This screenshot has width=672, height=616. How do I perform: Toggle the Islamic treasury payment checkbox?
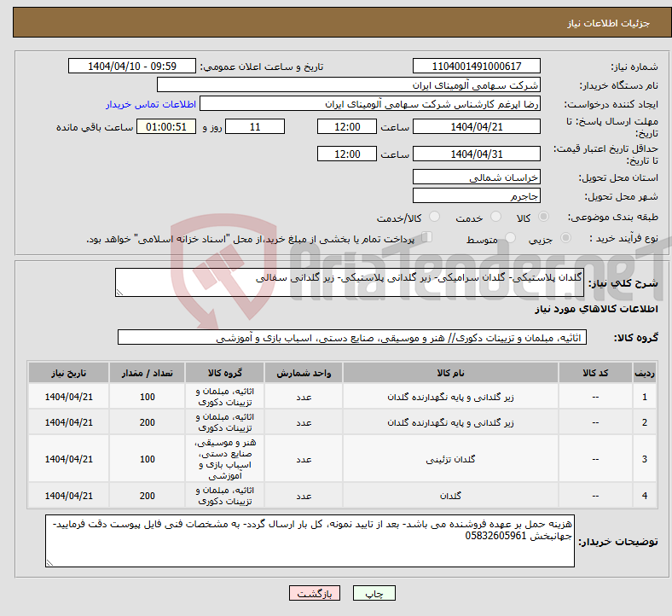pyautogui.click(x=427, y=237)
